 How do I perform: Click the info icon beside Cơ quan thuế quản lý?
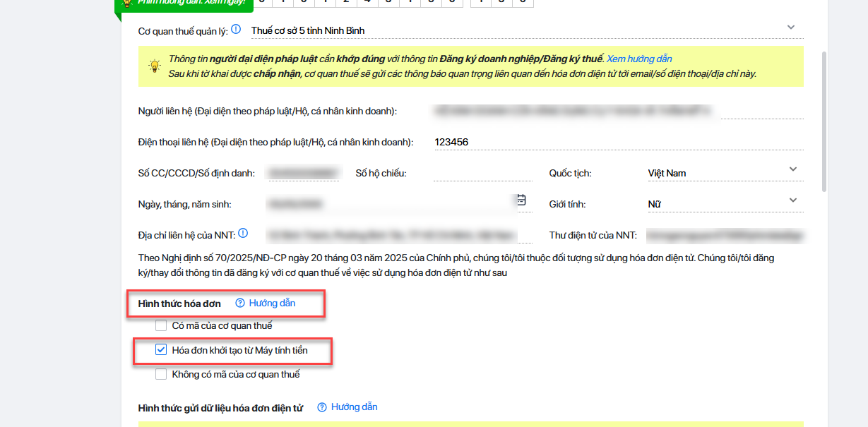tap(236, 30)
